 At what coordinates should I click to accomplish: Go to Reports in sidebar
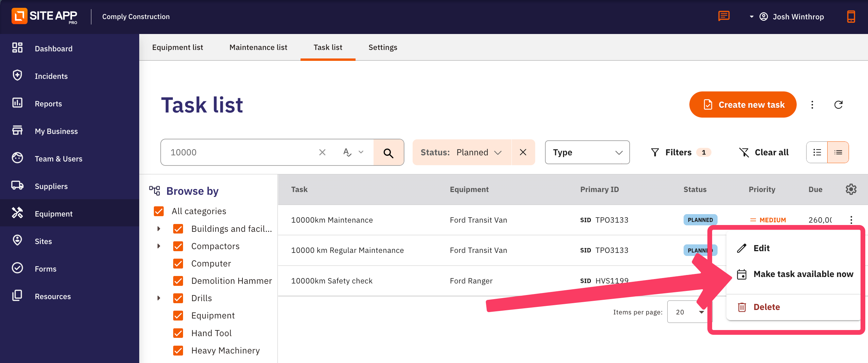pyautogui.click(x=48, y=104)
